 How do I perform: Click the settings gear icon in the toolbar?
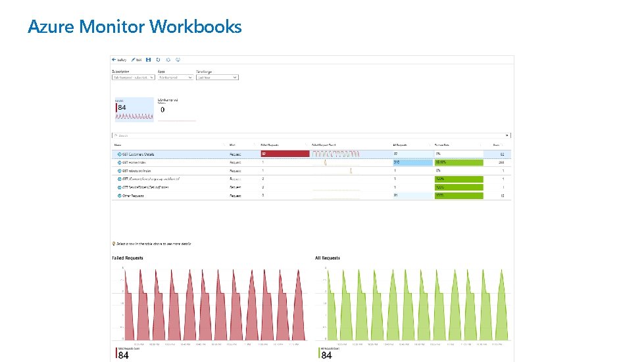[168, 60]
